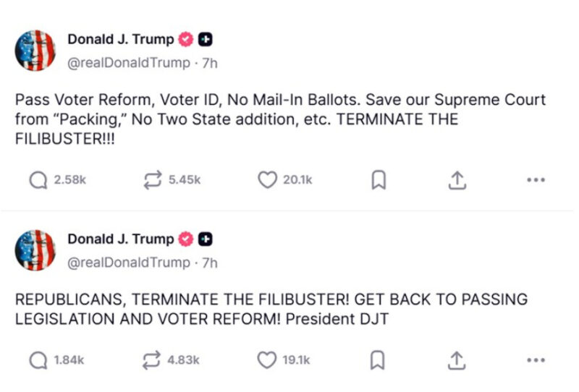
Task: Click reply icon on first post
Action: click(x=38, y=180)
